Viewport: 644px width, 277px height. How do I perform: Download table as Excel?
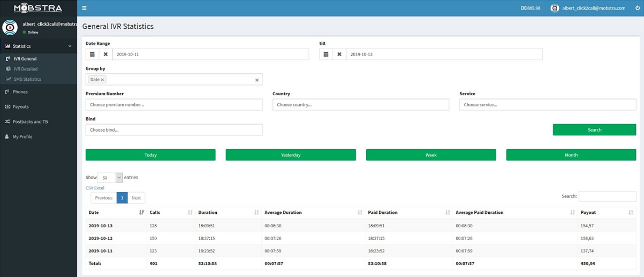(99, 188)
